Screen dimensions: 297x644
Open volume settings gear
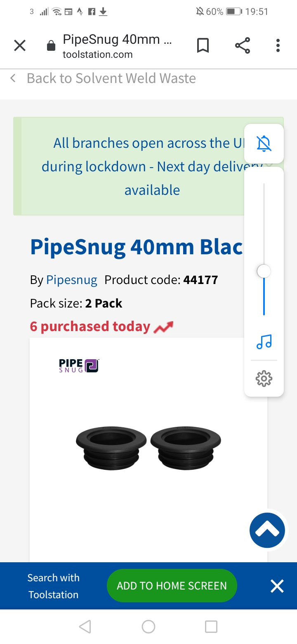(264, 378)
